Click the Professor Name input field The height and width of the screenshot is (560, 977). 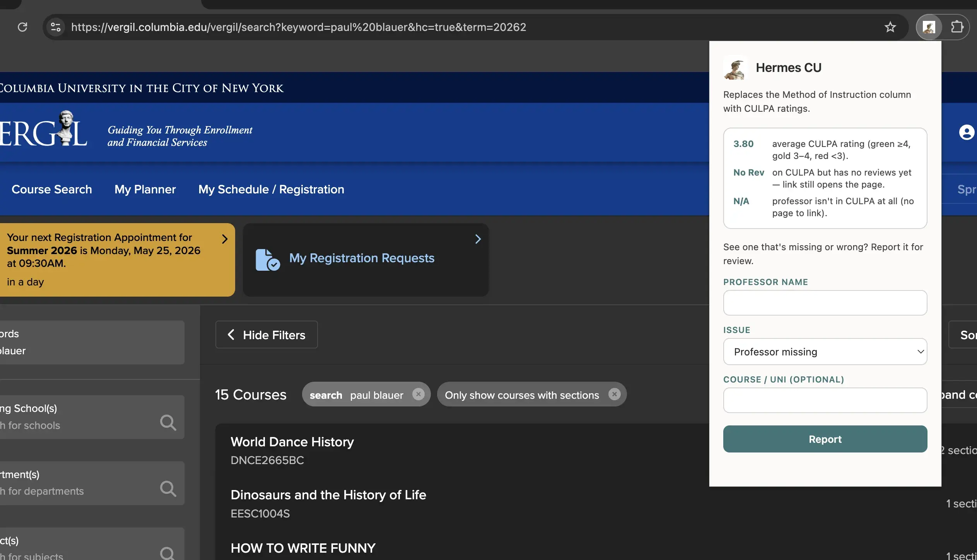point(825,303)
